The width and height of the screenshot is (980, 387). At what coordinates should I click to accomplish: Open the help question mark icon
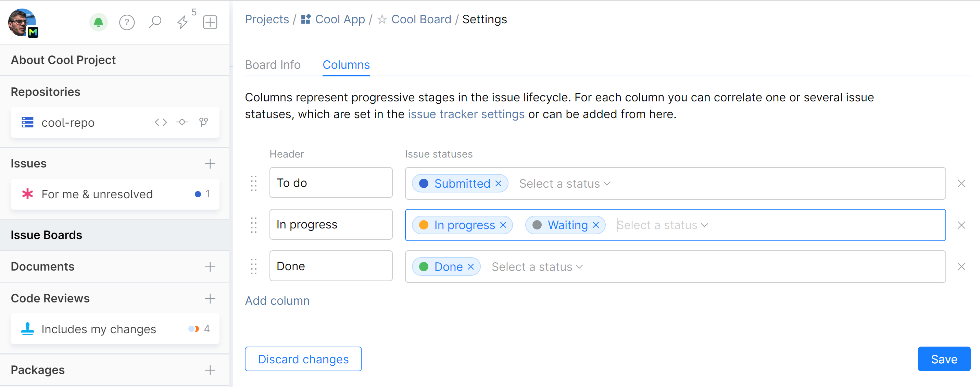(x=127, y=22)
